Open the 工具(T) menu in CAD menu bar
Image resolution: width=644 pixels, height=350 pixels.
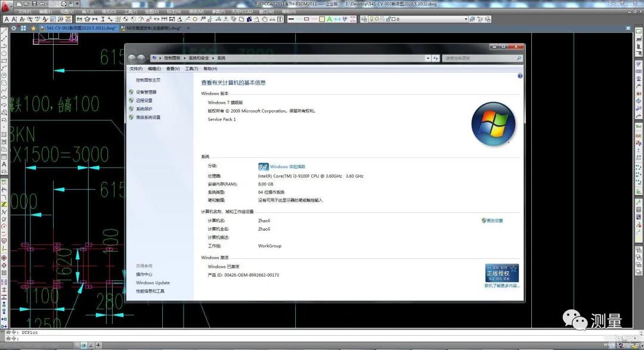point(131,11)
